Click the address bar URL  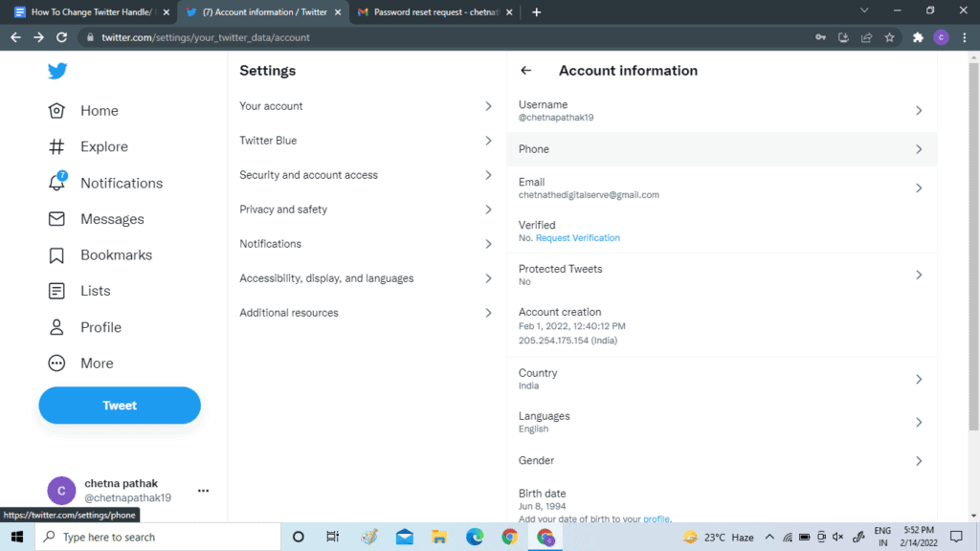coord(206,37)
